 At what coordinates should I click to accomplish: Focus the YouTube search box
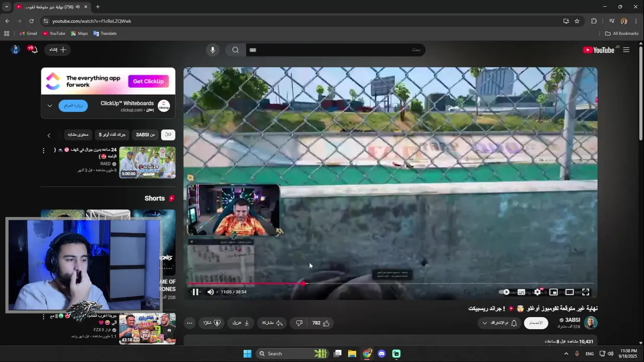click(x=336, y=50)
